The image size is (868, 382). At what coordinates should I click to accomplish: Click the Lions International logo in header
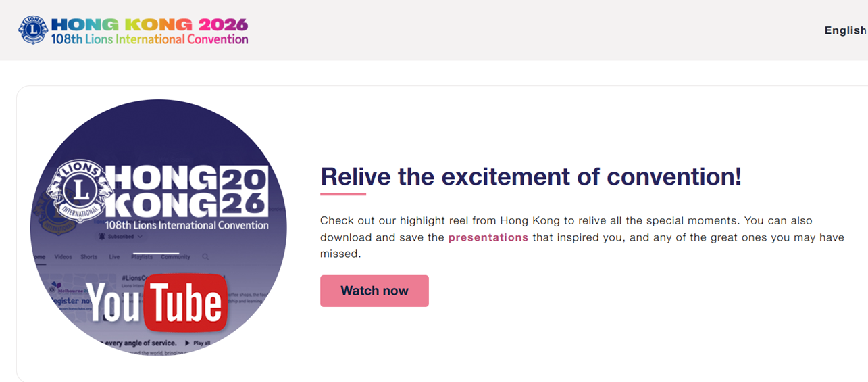tap(33, 30)
